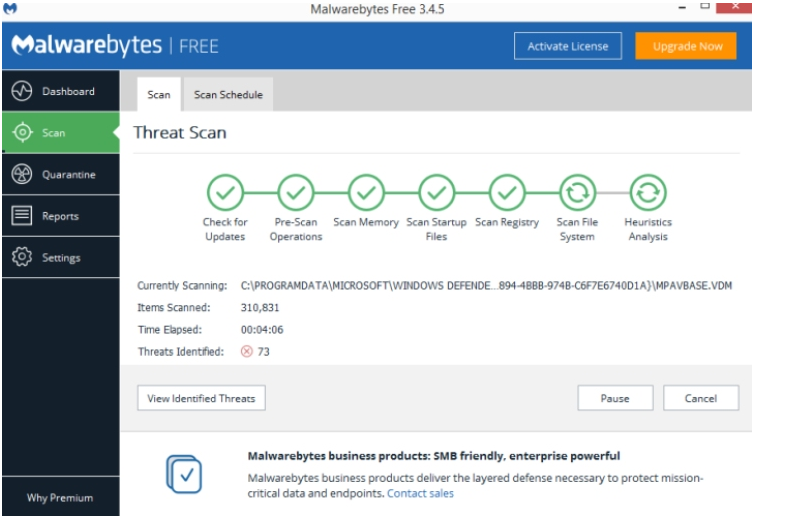Close the Malwarebytes window
This screenshot has height=517, width=803.
(x=734, y=7)
